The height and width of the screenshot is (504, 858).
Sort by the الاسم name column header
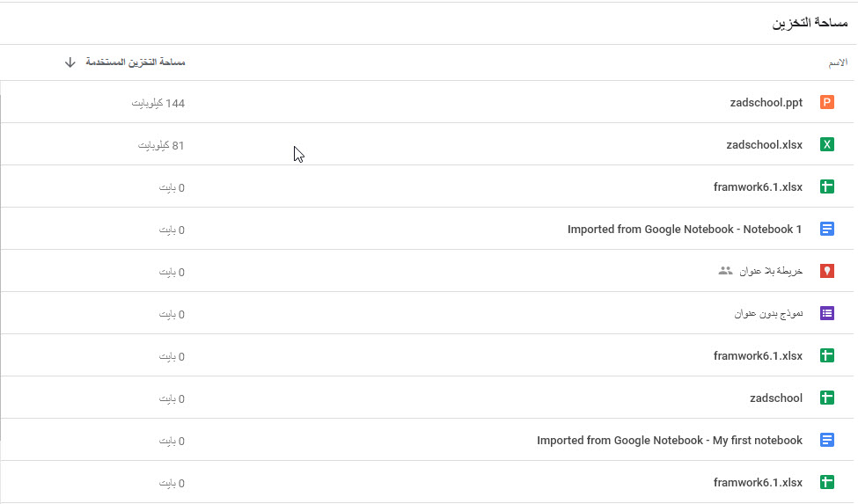click(838, 63)
